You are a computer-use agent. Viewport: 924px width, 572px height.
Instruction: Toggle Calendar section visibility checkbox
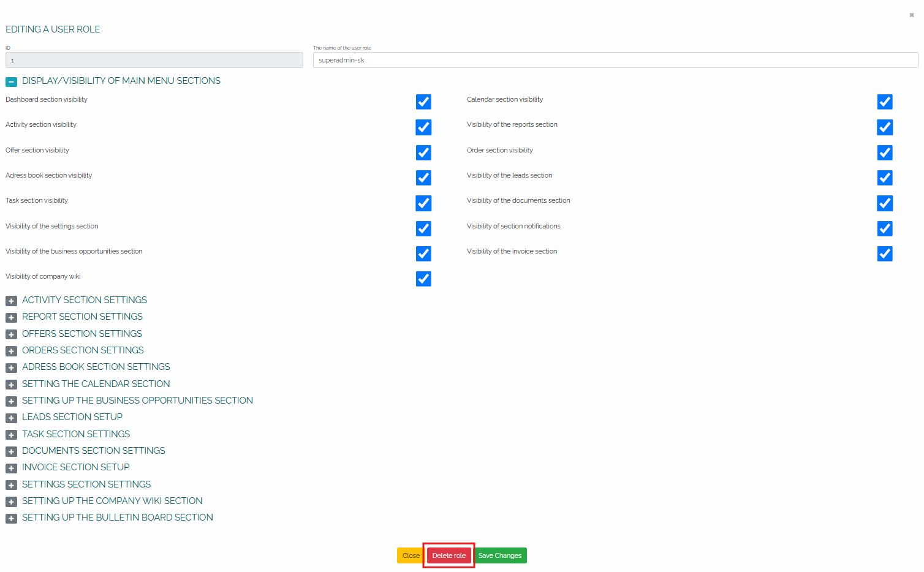884,102
